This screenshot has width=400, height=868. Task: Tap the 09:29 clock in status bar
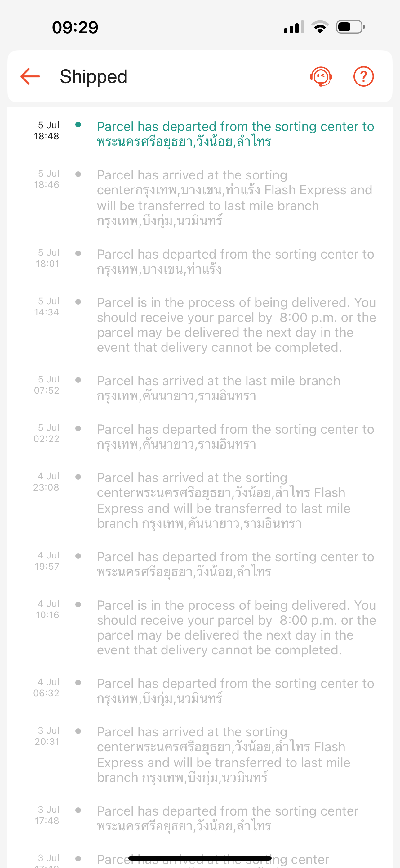point(75,27)
